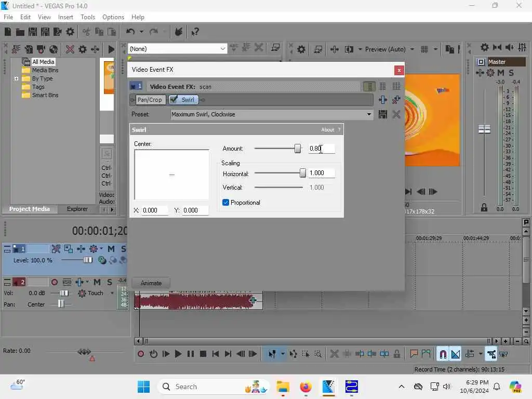Switch to the Explorer tab
532x399 pixels.
click(x=77, y=209)
